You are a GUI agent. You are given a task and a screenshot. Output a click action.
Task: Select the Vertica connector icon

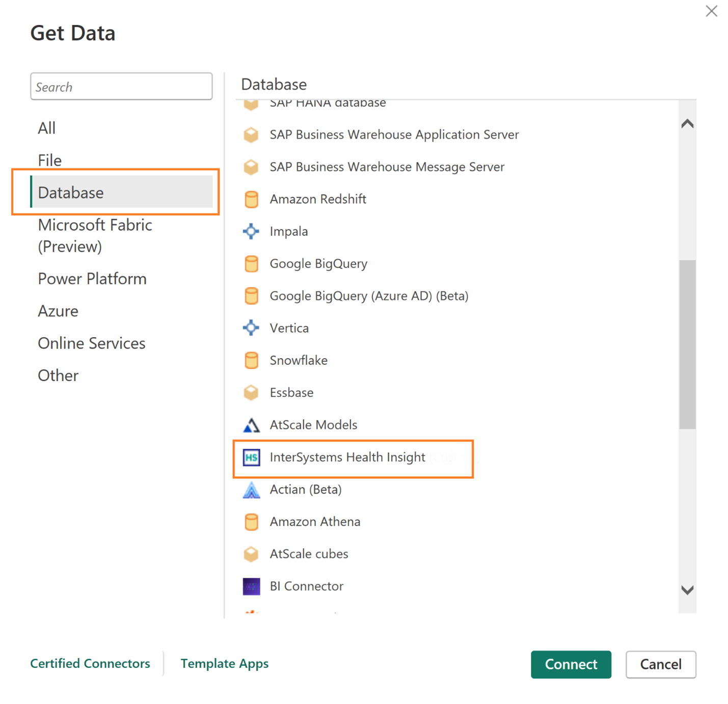click(251, 328)
